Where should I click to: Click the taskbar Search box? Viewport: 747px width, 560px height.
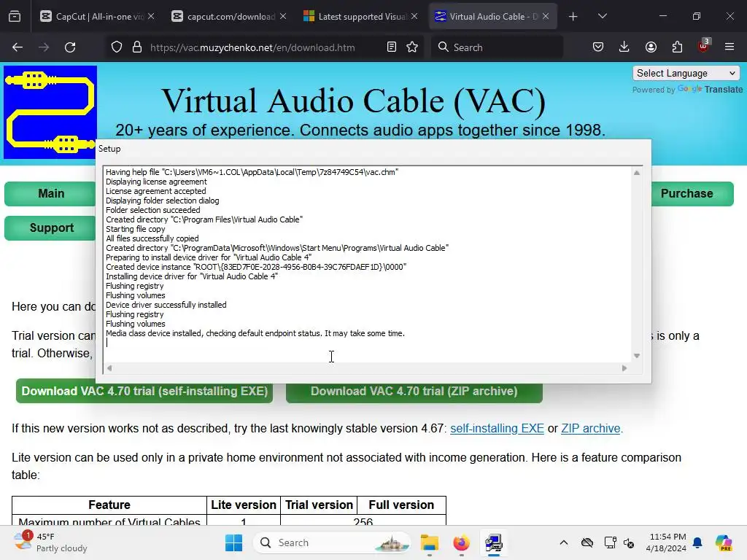(x=332, y=542)
